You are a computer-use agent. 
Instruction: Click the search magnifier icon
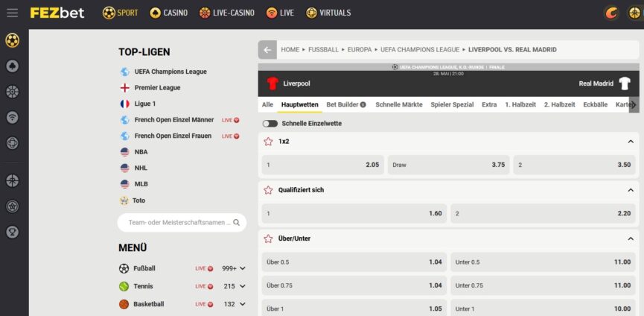(x=236, y=222)
